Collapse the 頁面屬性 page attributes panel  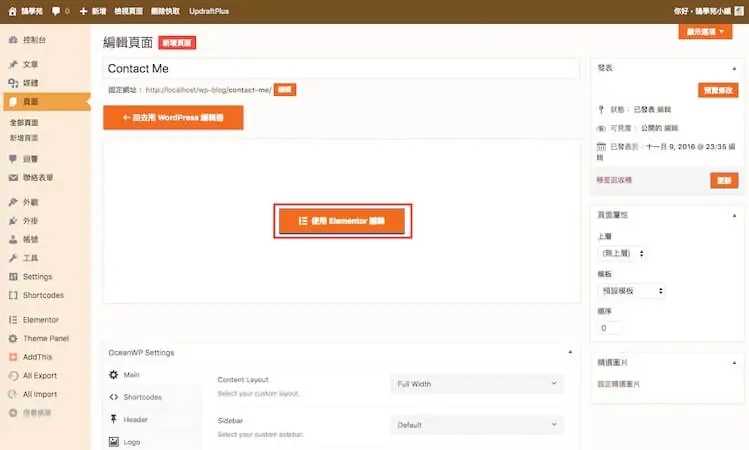tap(734, 215)
